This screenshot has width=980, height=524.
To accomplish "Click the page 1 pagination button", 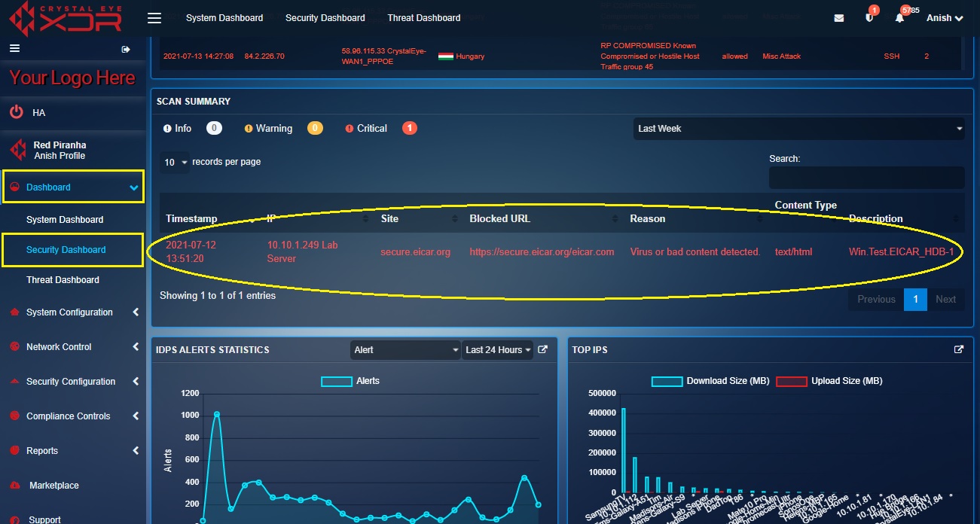I will 915,299.
